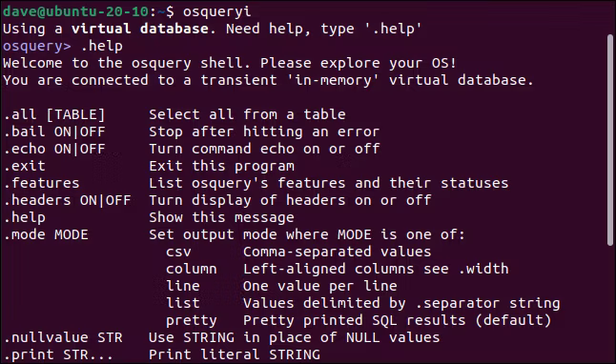
Task: Click the csv output mode option
Action: pyautogui.click(x=178, y=253)
